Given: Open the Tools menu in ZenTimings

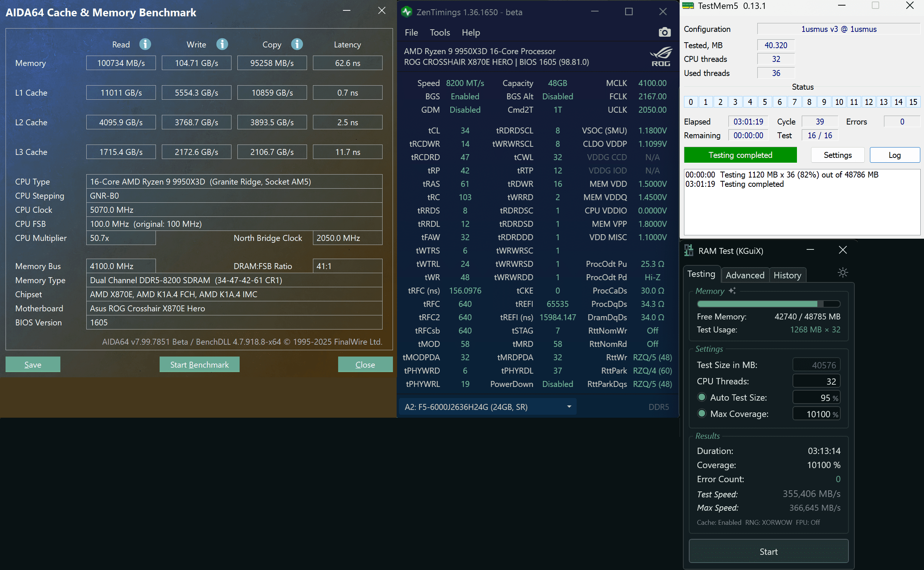Looking at the screenshot, I should (440, 33).
